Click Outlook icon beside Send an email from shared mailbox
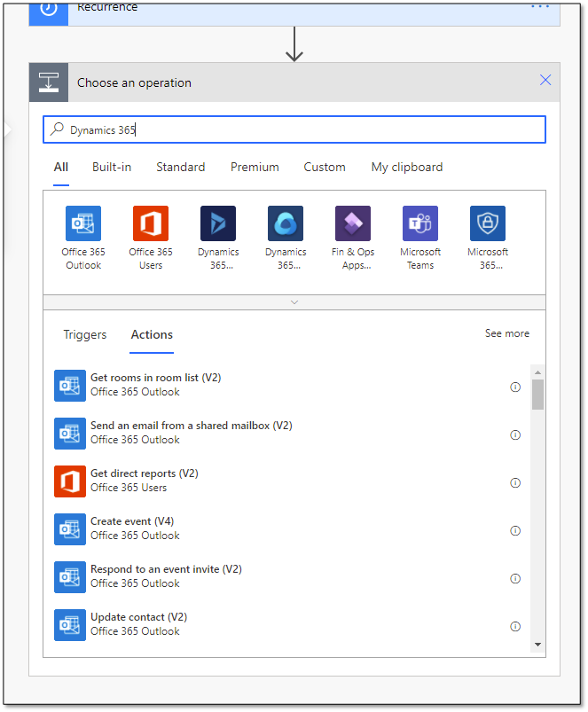This screenshot has width=588, height=712. 70,434
